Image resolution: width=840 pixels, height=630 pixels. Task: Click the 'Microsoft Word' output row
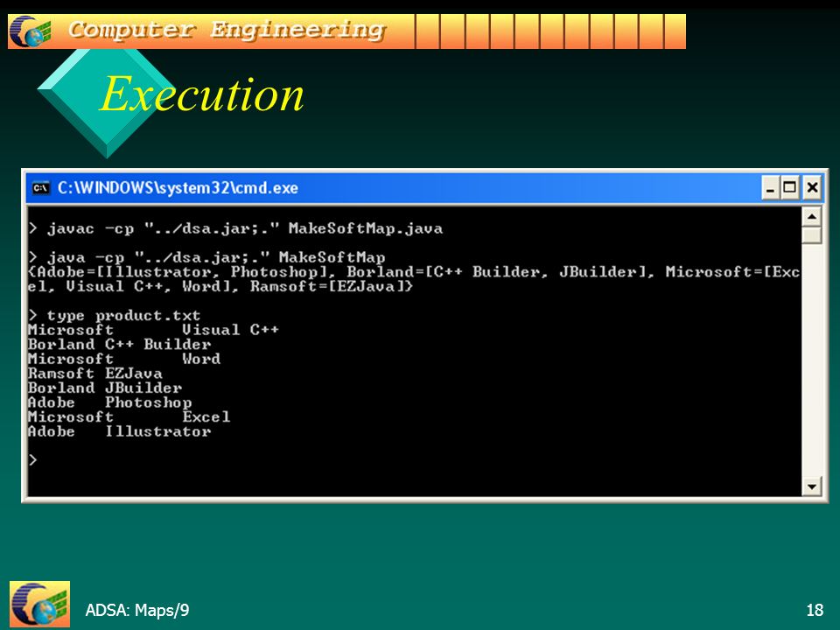[123, 359]
